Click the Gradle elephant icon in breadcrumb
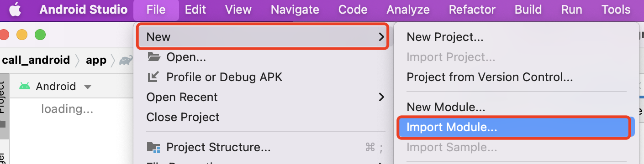 tap(126, 60)
